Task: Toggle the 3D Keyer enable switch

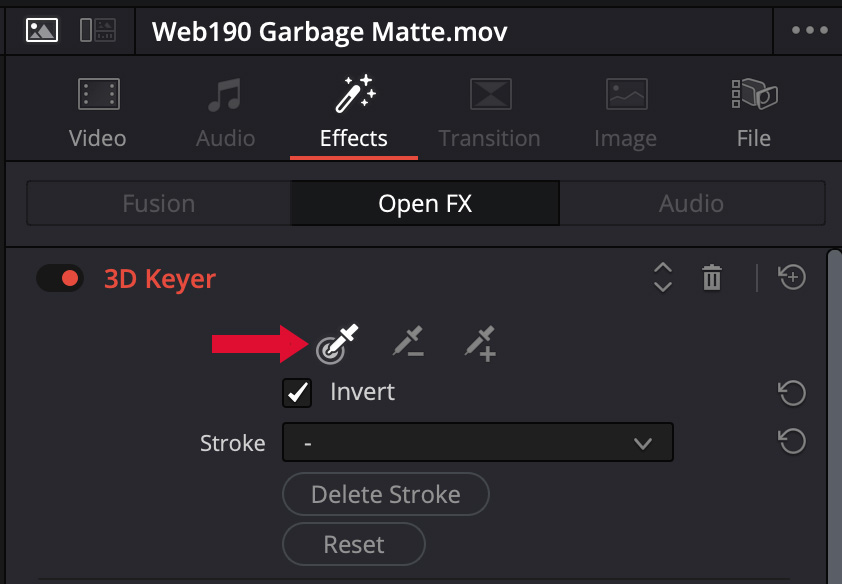Action: 59,278
